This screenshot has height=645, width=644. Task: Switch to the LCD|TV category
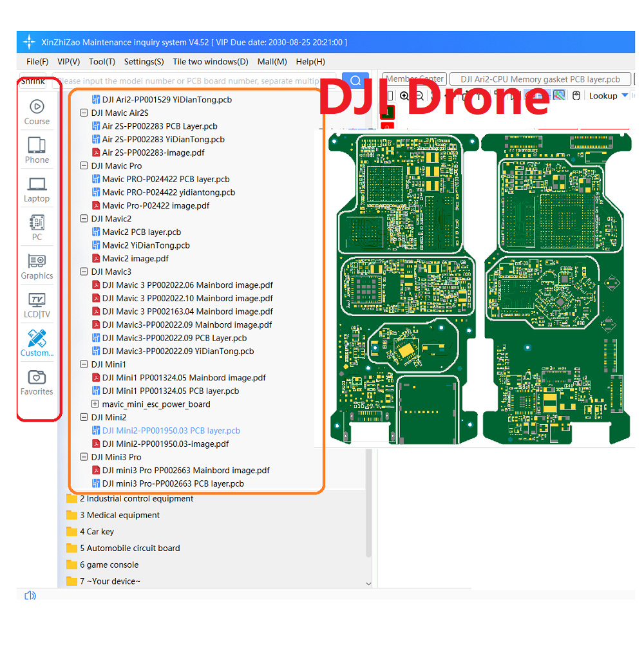[37, 305]
